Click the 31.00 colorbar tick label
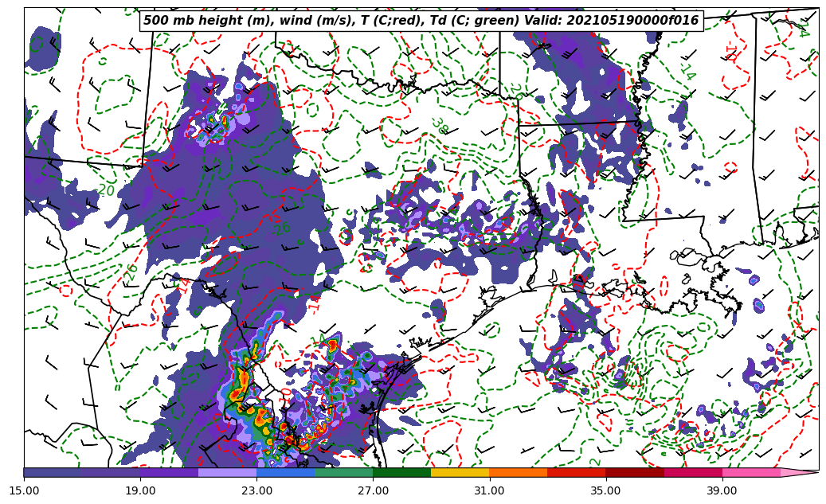 489,490
